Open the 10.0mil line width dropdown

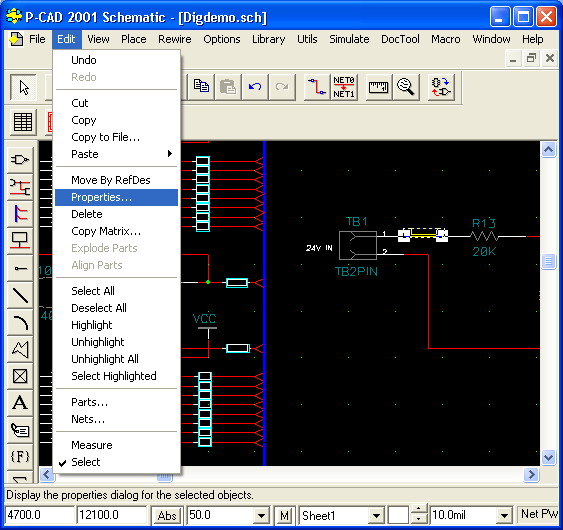coord(504,516)
